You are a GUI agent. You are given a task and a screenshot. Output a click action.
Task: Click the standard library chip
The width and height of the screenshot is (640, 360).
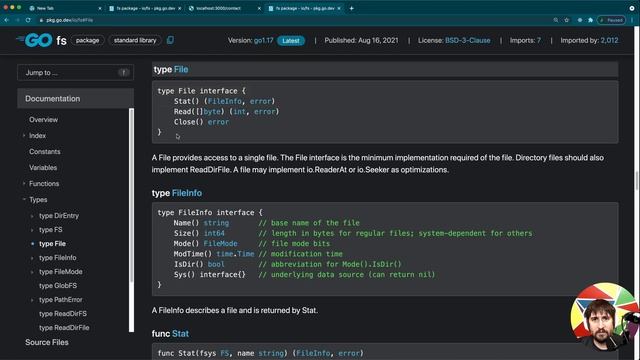tap(135, 40)
